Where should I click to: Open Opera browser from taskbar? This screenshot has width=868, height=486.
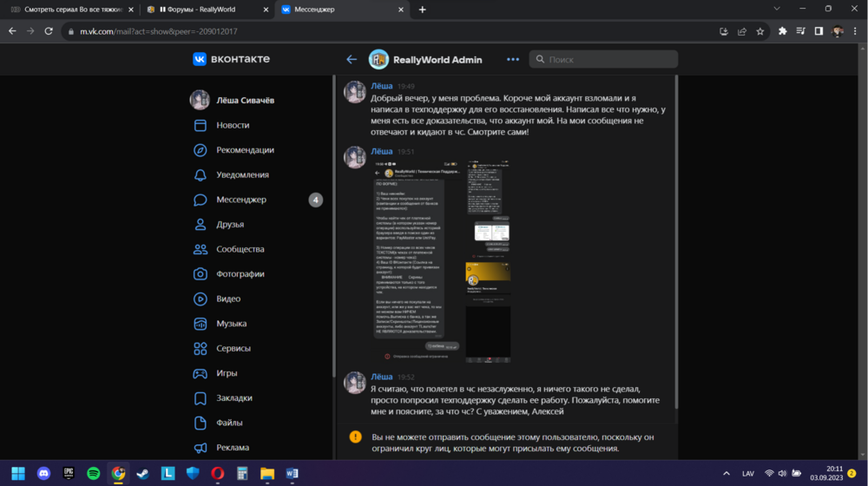click(218, 473)
